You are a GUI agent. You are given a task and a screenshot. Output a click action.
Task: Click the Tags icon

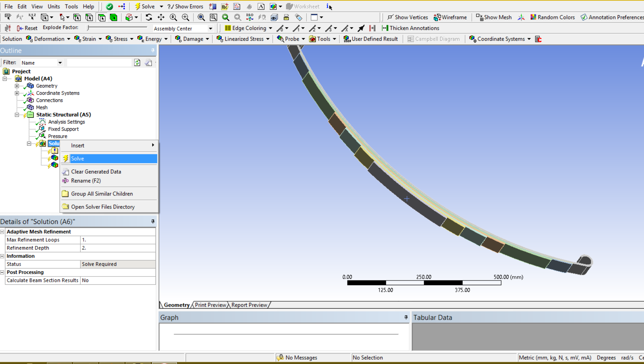[299, 17]
